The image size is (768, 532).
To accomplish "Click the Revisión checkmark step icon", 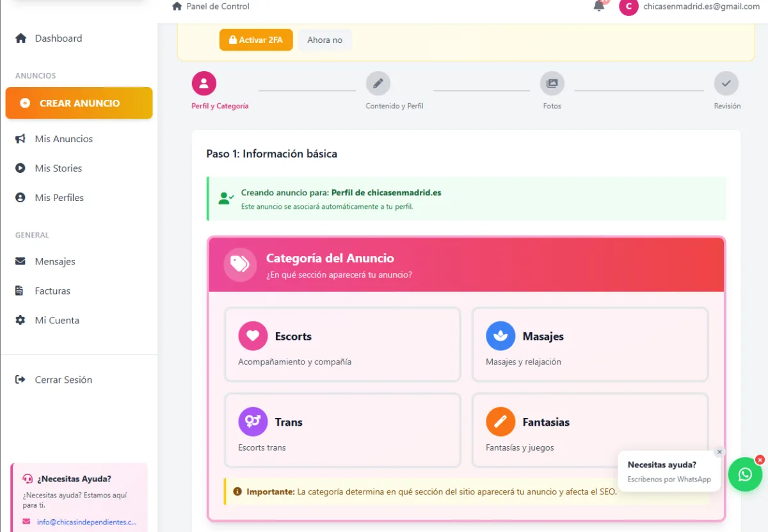I will click(x=726, y=83).
